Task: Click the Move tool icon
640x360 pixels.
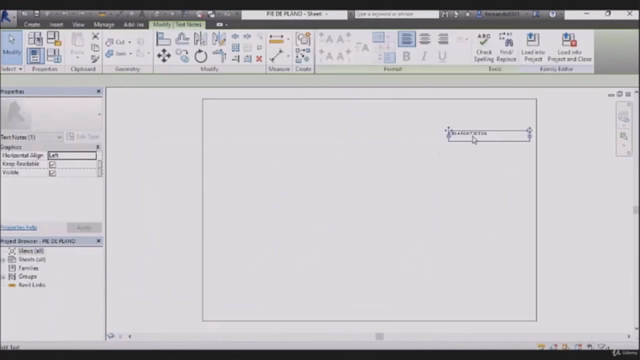Action: tap(164, 56)
